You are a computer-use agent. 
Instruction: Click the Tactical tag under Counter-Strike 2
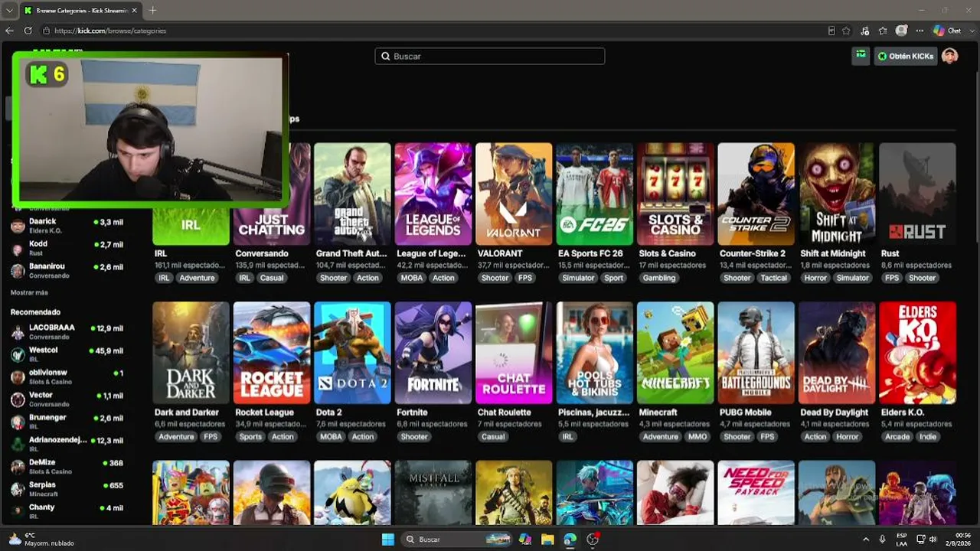point(774,278)
